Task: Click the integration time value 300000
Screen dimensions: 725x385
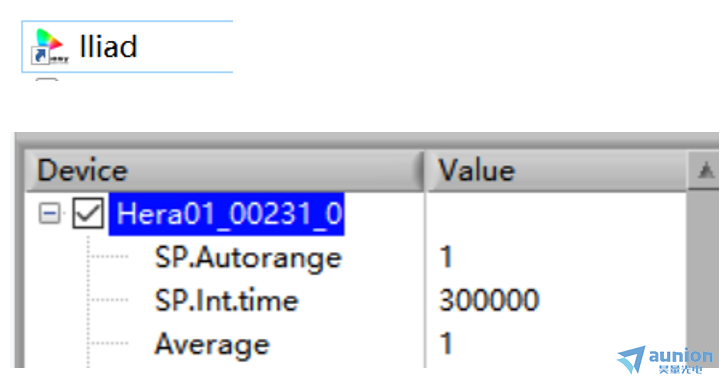Action: pyautogui.click(x=489, y=300)
